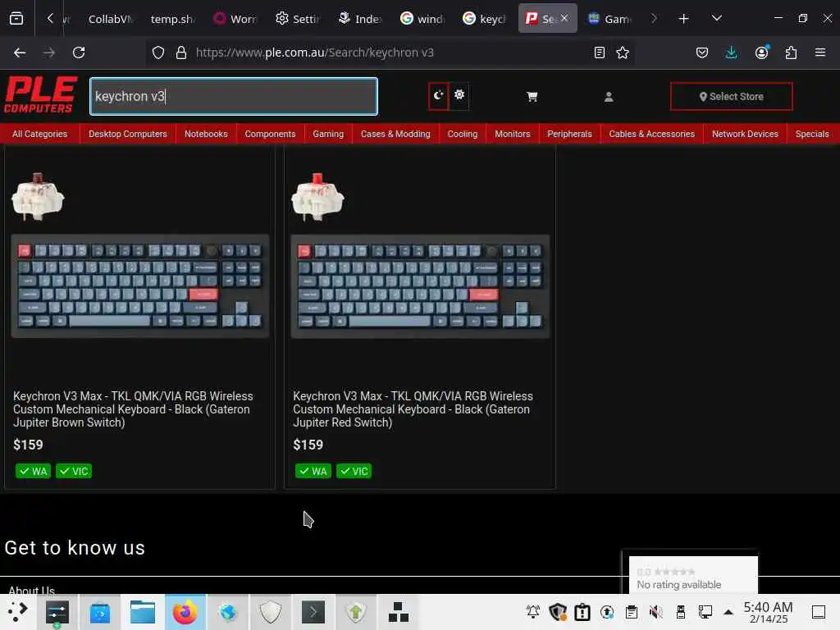Open Network Devices menu
Viewport: 840px width, 630px height.
click(745, 134)
